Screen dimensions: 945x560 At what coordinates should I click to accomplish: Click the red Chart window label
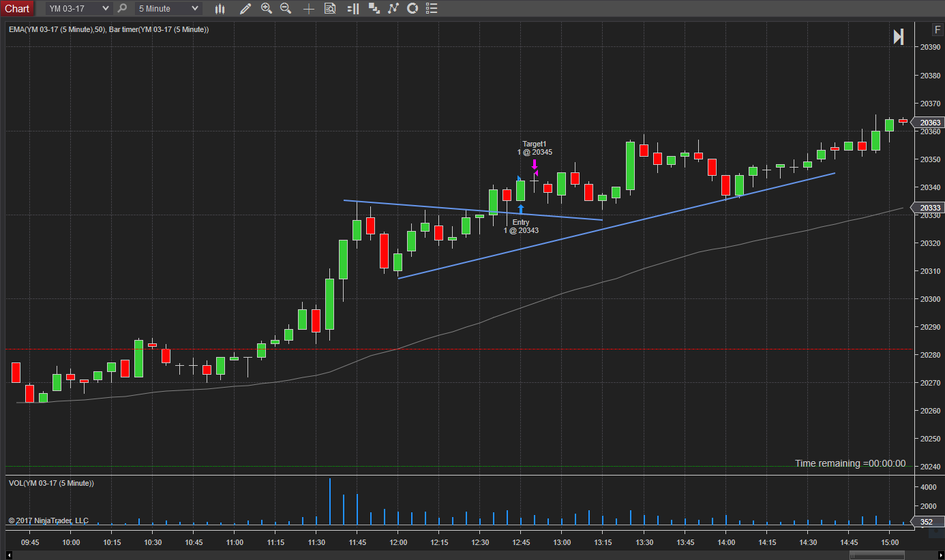click(17, 9)
